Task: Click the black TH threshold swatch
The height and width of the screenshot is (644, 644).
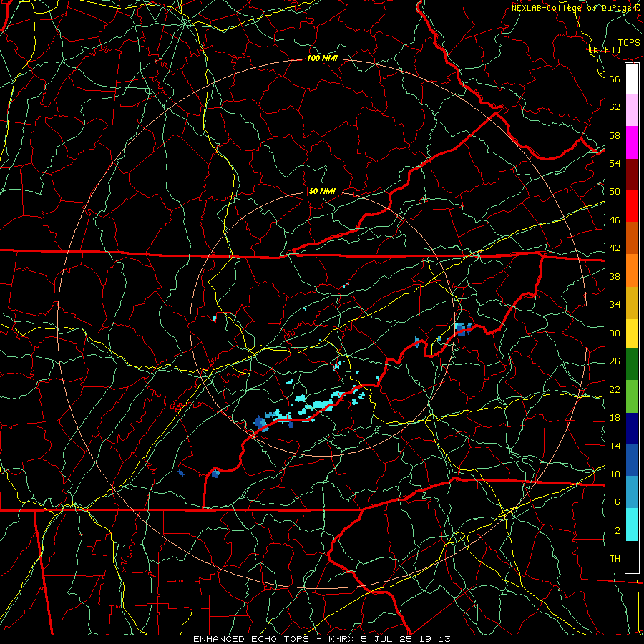Action: 632,557
